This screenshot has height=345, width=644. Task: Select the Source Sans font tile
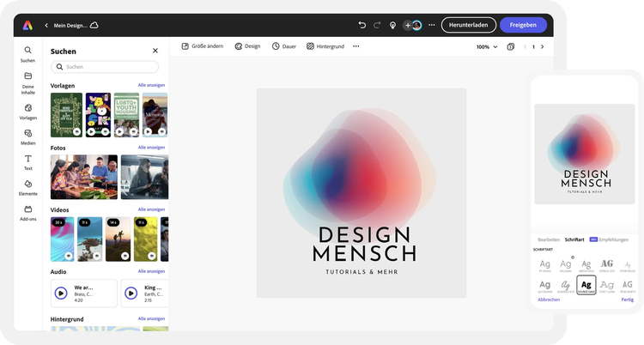tap(586, 284)
